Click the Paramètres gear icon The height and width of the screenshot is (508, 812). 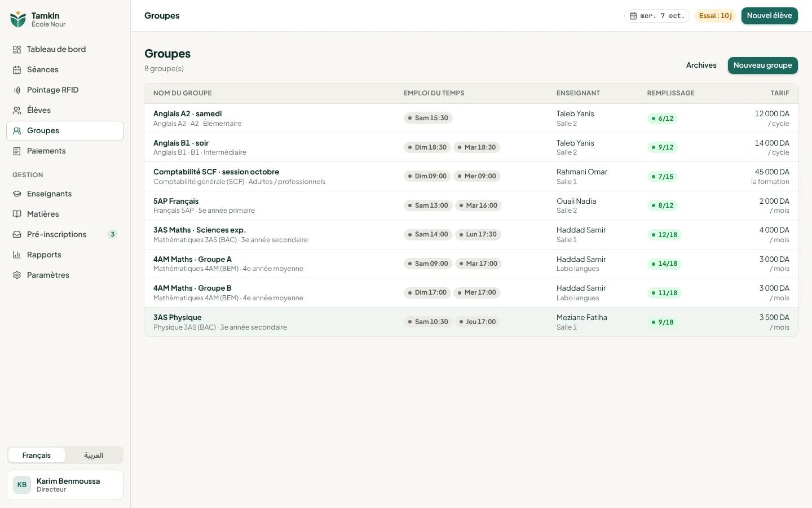point(17,275)
